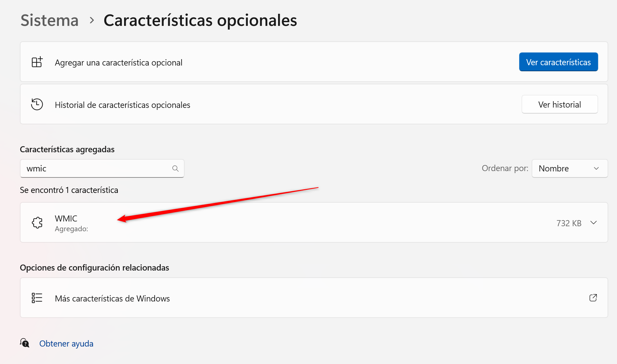
Task: Click the Obtener ayuda help icon
Action: [x=25, y=343]
